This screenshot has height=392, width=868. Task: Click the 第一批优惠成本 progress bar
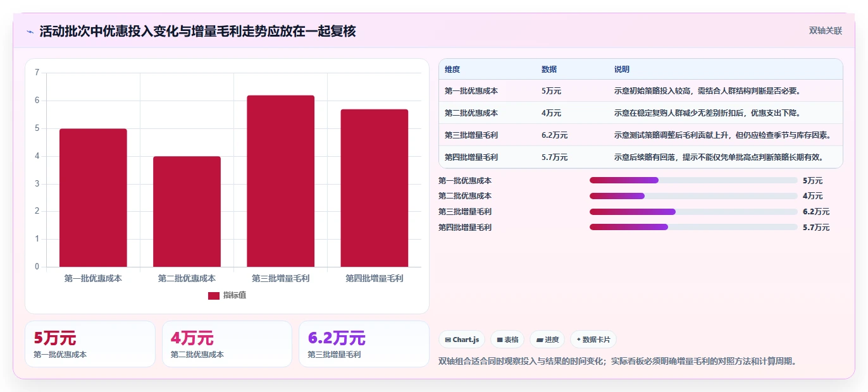coord(693,180)
